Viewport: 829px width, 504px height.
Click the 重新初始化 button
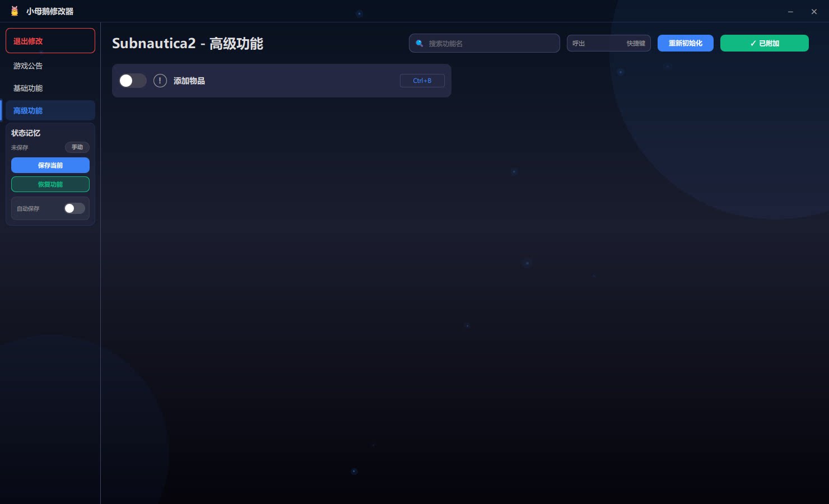click(x=686, y=43)
